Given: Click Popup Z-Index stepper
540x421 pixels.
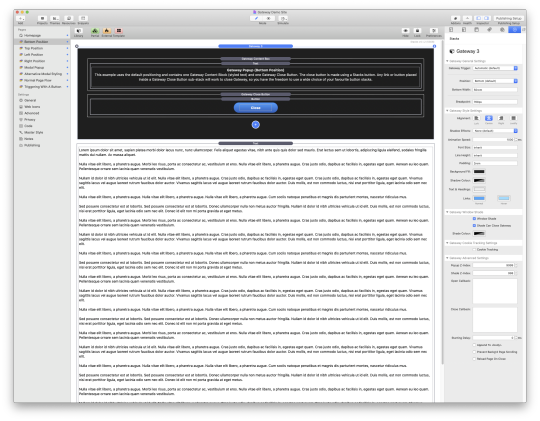Looking at the screenshot, I should click(x=516, y=265).
